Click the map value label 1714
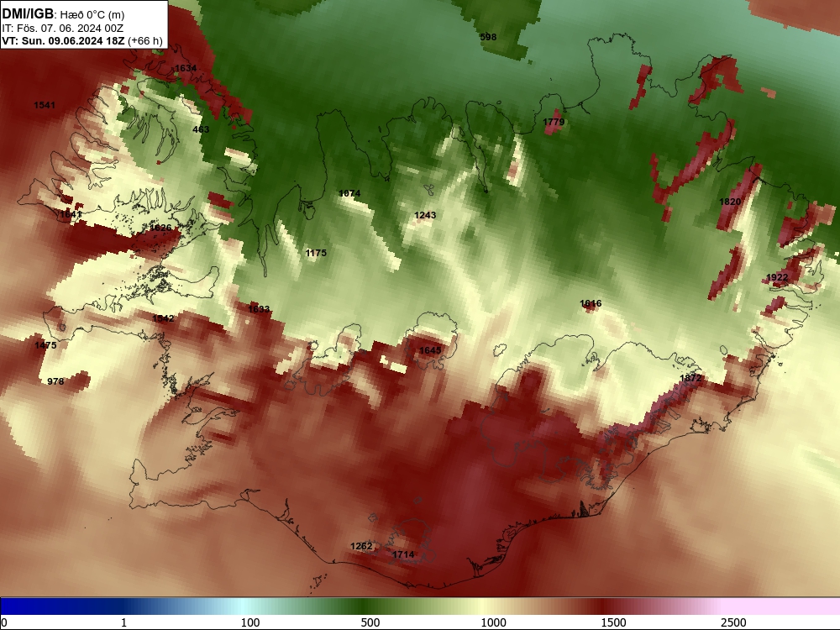The height and width of the screenshot is (630, 840). [x=403, y=554]
